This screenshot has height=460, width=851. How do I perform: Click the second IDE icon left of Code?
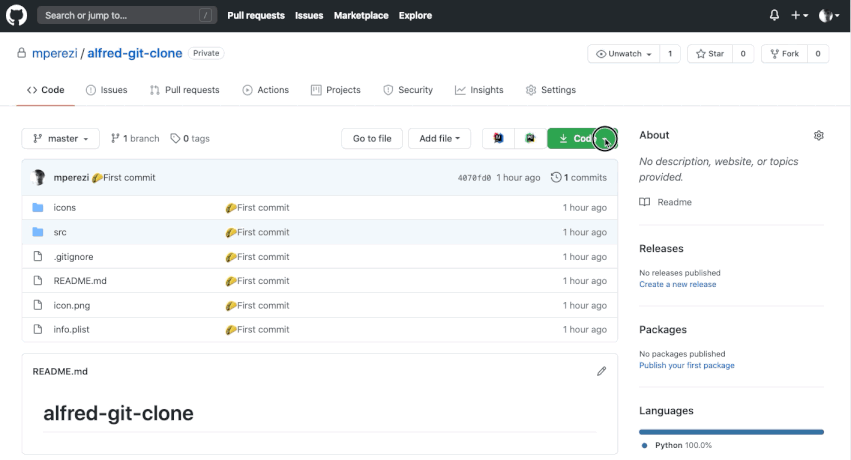pos(530,138)
